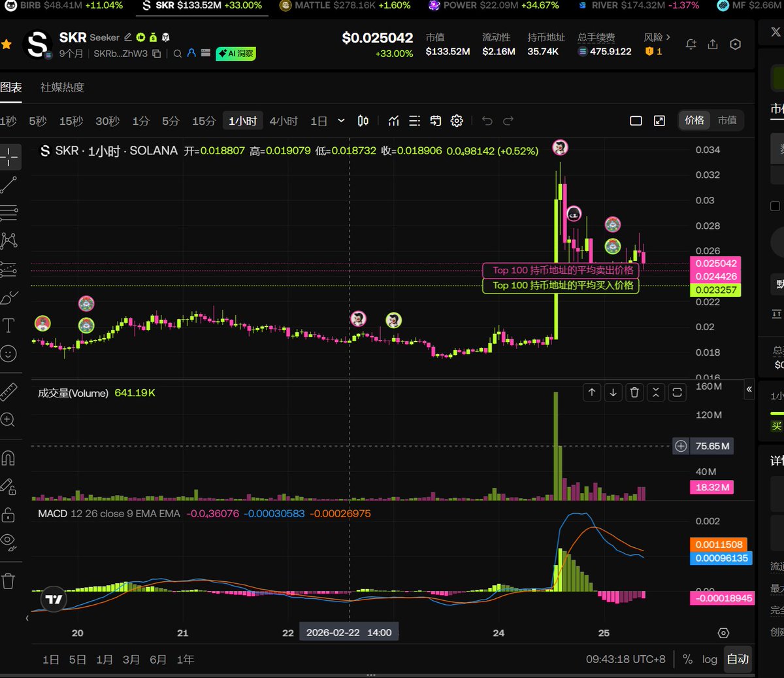Select the 1分 timeframe
This screenshot has width=784, height=678.
[140, 121]
